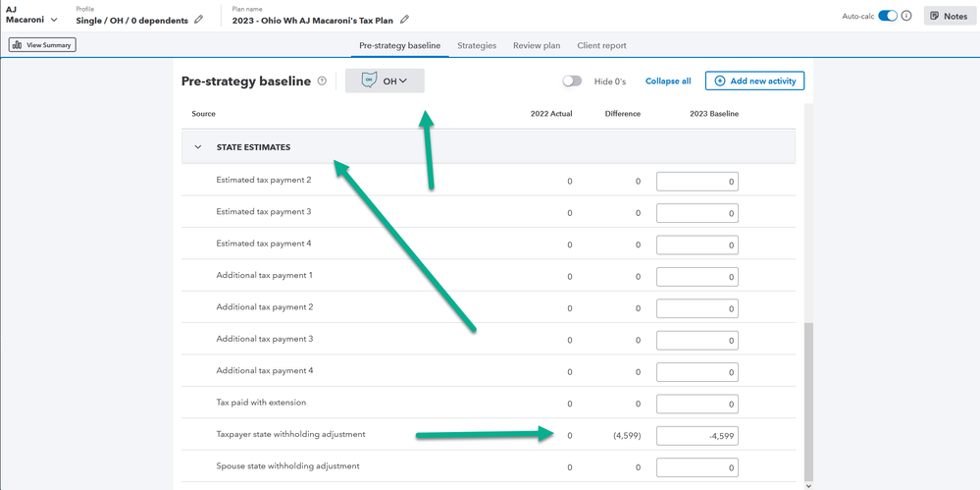This screenshot has height=490, width=980.
Task: Collapse the State Estimates section
Action: [198, 147]
